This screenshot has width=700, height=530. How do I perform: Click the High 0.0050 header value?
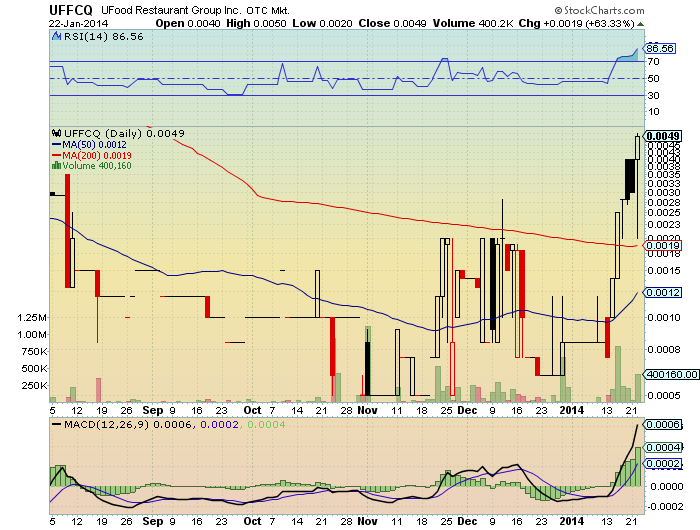pos(256,24)
